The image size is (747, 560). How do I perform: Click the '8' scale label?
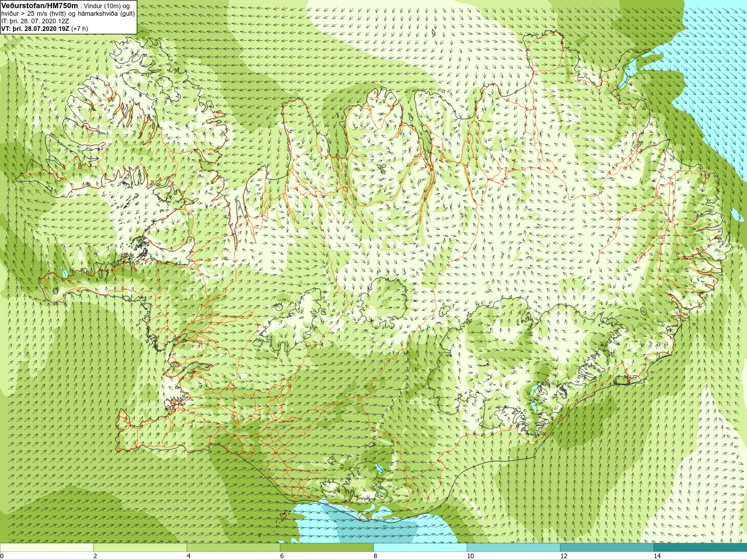(x=375, y=556)
